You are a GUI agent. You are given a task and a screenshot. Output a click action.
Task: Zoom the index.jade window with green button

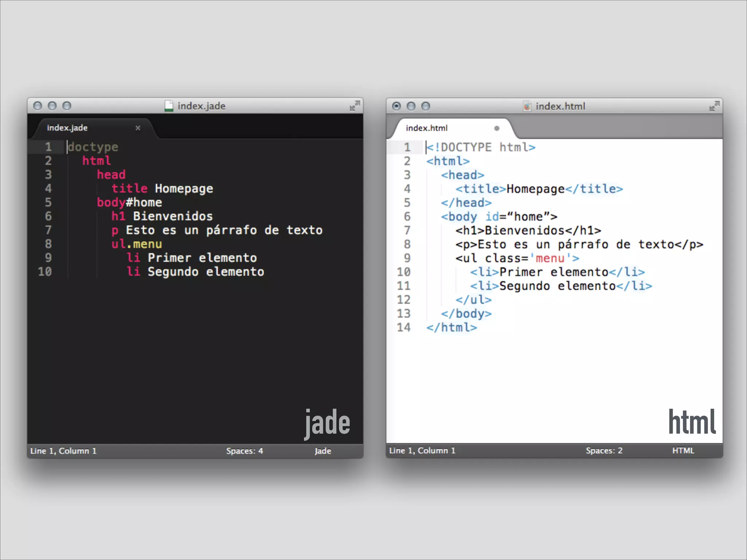pyautogui.click(x=67, y=106)
